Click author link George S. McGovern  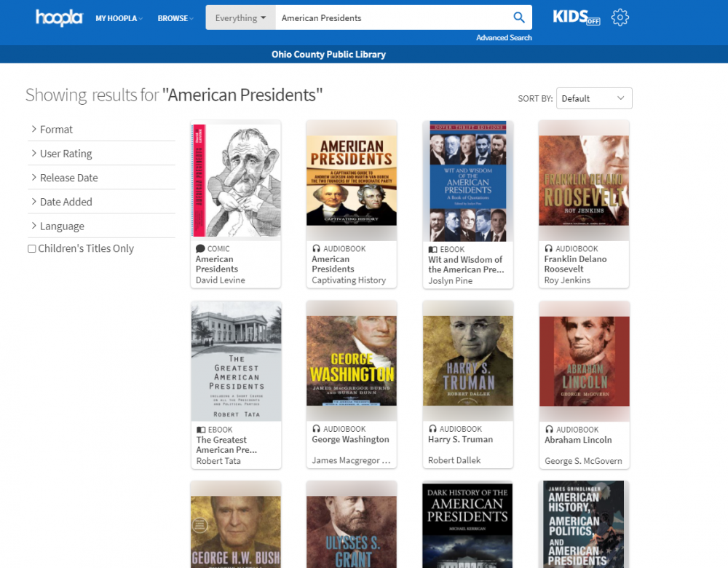(x=583, y=461)
